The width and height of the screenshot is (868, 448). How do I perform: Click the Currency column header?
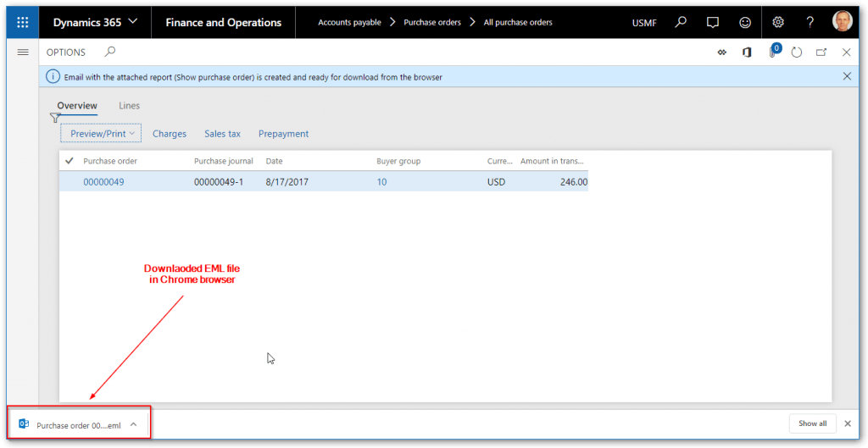click(500, 161)
